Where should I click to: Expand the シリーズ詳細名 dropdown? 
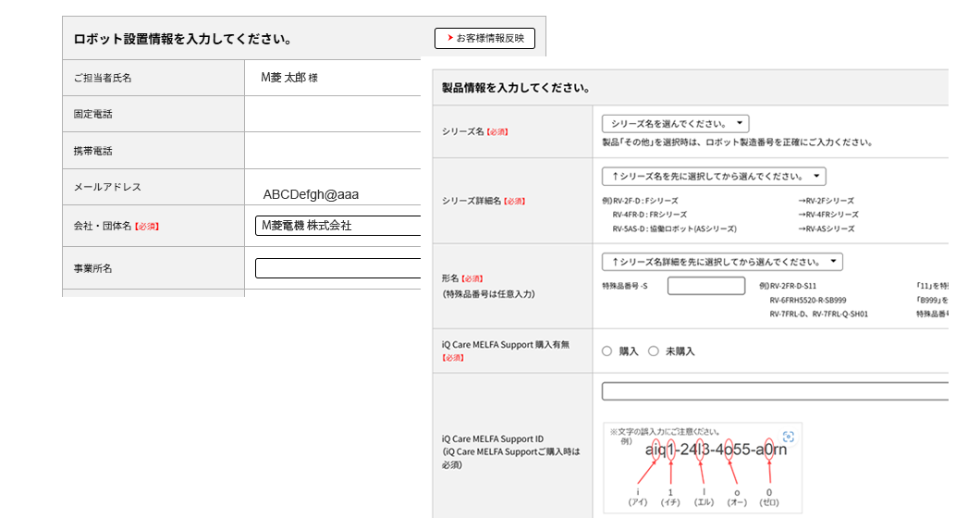point(713,176)
